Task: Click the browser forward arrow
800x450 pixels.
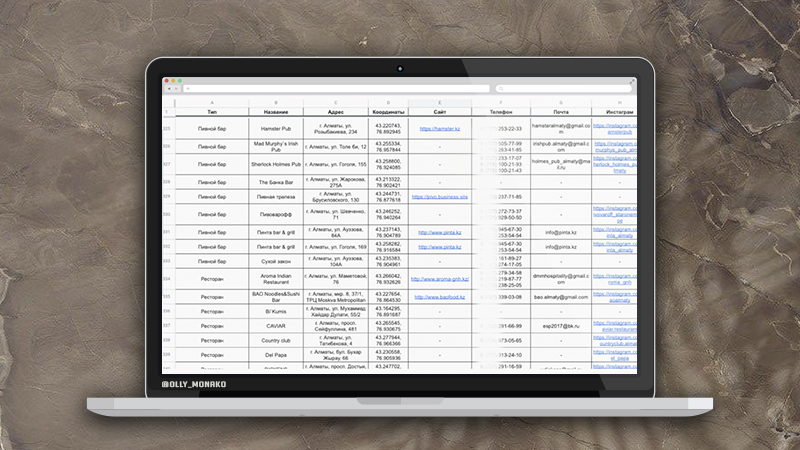Action: [x=177, y=89]
